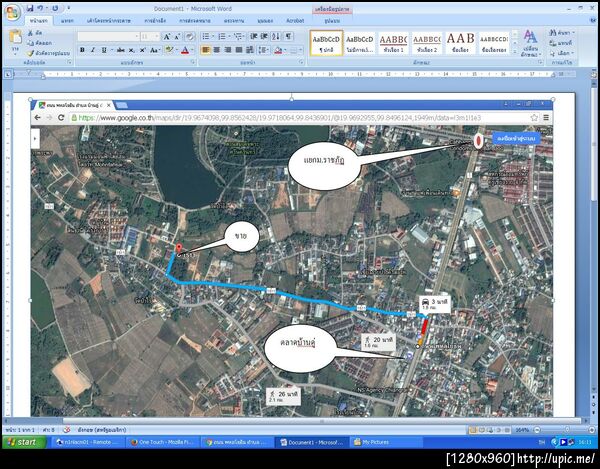Viewport: 600px width, 469px height.
Task: Apply subscript formatting
Action: [132, 50]
